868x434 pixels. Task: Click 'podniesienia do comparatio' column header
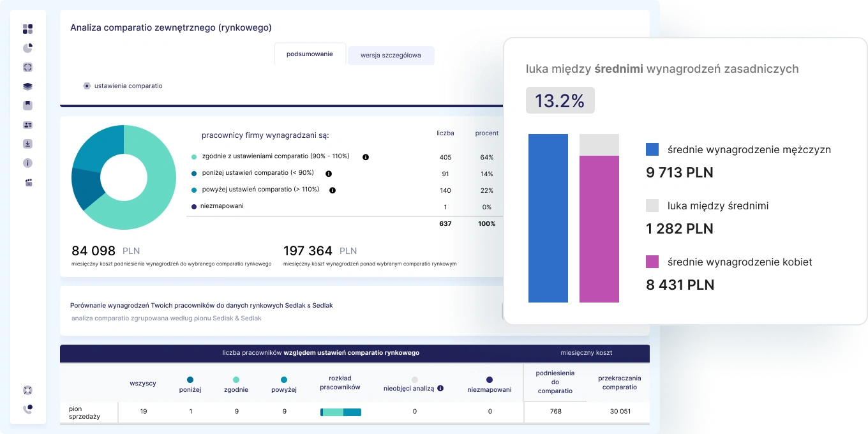point(555,382)
